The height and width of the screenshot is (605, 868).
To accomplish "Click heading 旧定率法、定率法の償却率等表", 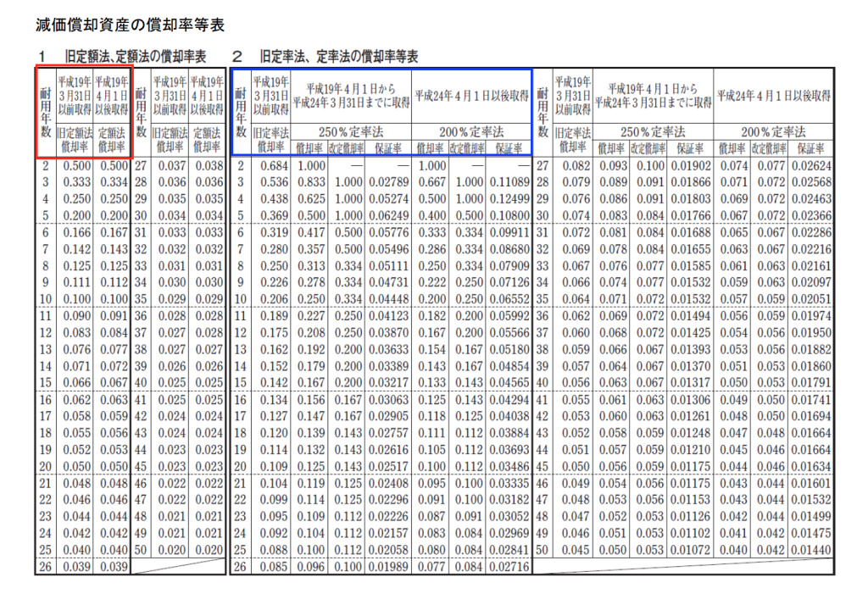I will 339,57.
